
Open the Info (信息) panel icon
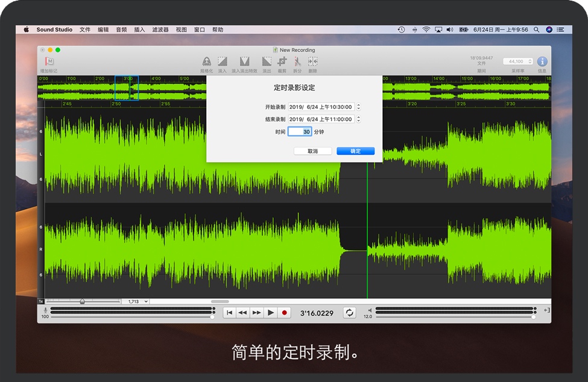coord(542,61)
